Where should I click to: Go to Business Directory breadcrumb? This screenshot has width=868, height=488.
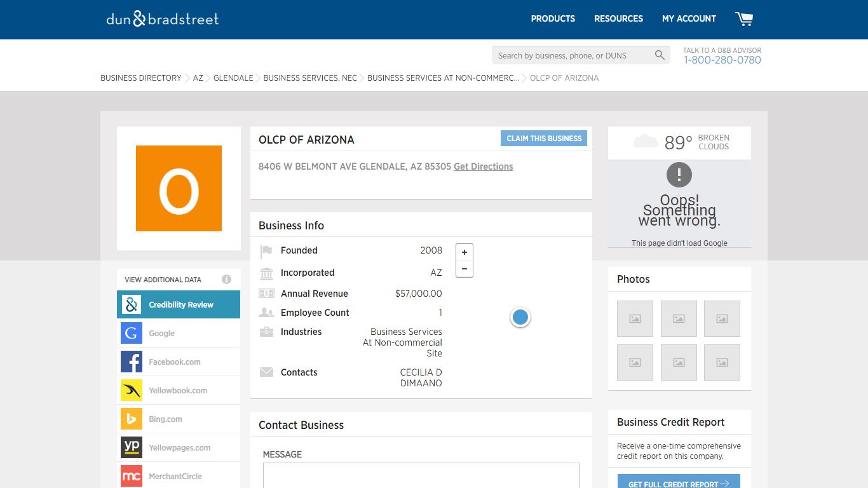click(x=141, y=78)
